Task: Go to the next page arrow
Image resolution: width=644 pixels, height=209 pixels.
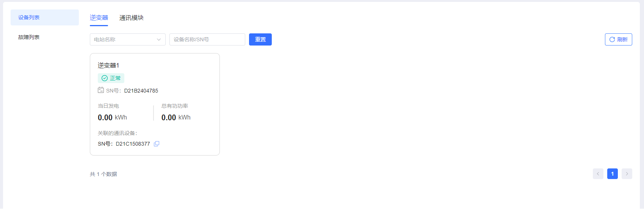Action: (627, 174)
